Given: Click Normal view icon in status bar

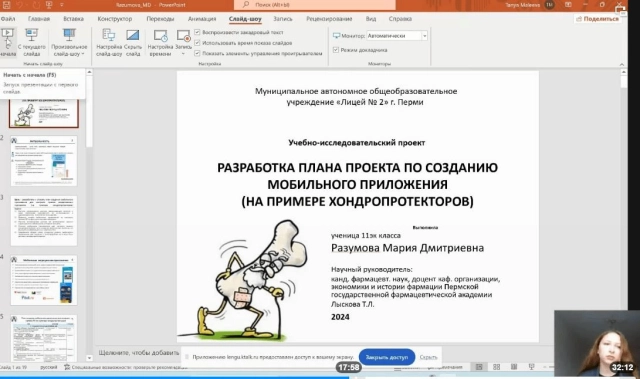Looking at the screenshot, I should 479,367.
